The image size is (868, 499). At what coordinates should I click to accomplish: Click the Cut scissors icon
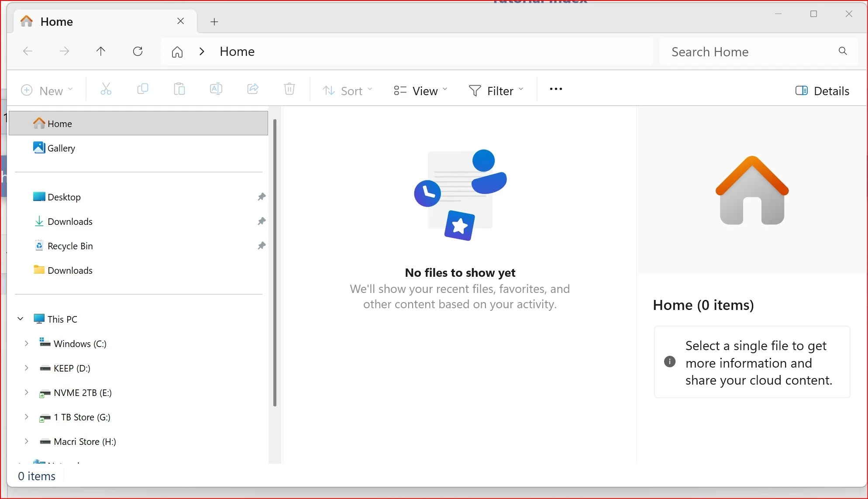(106, 89)
